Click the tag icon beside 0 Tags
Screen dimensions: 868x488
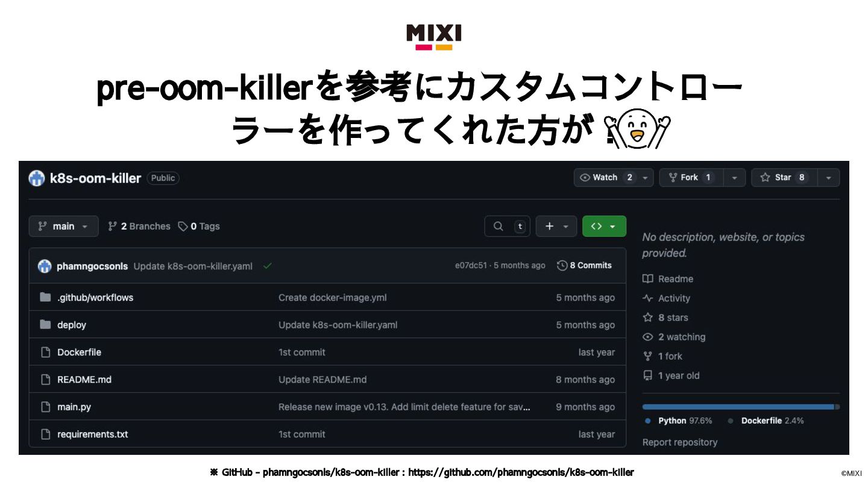tap(183, 226)
